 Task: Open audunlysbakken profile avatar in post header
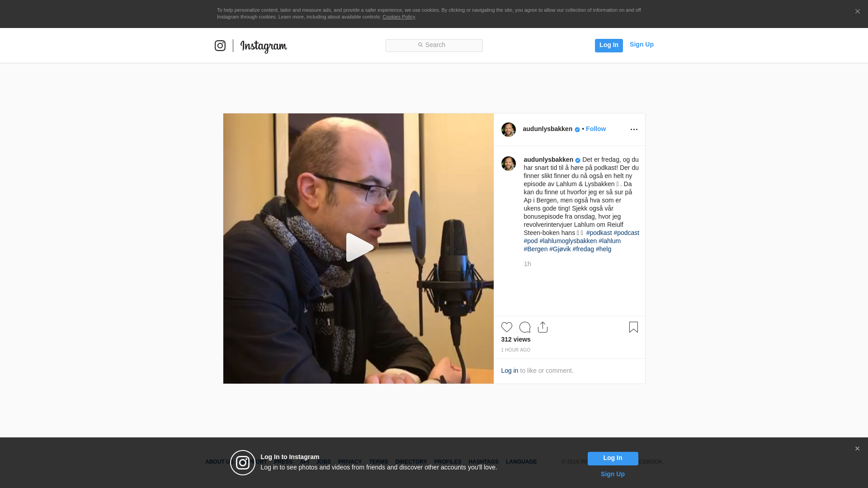click(508, 130)
